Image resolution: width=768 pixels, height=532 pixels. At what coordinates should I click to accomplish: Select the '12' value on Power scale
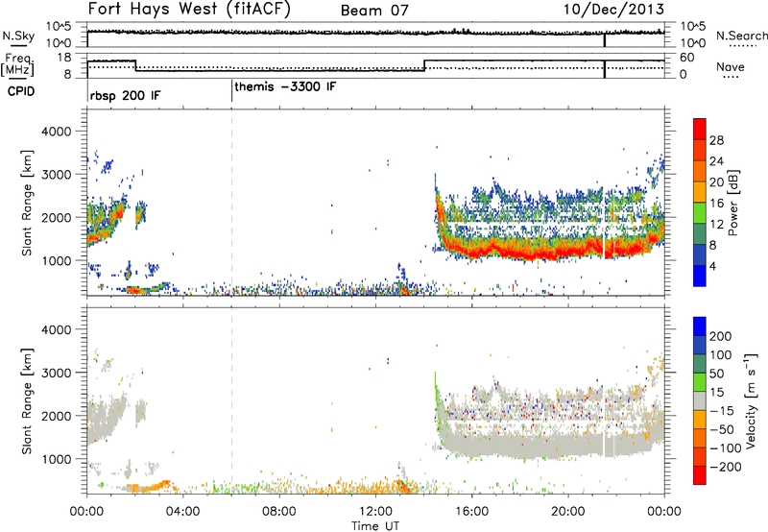pos(716,225)
